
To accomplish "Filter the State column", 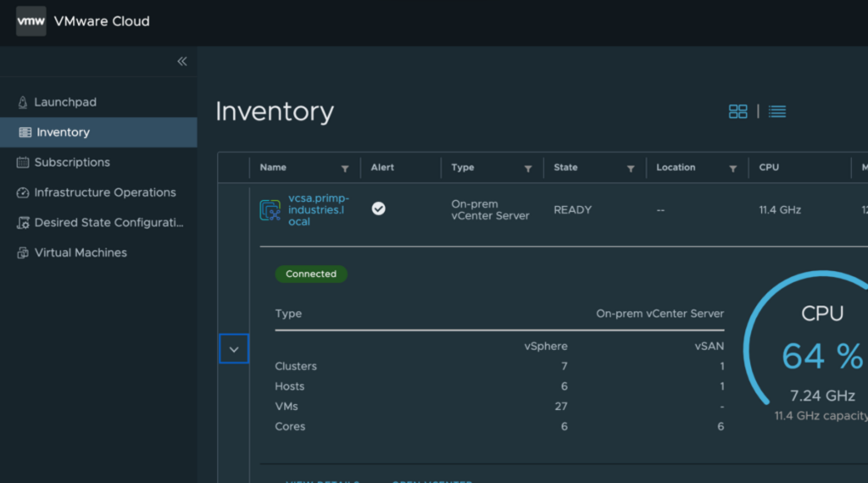I will click(x=631, y=169).
